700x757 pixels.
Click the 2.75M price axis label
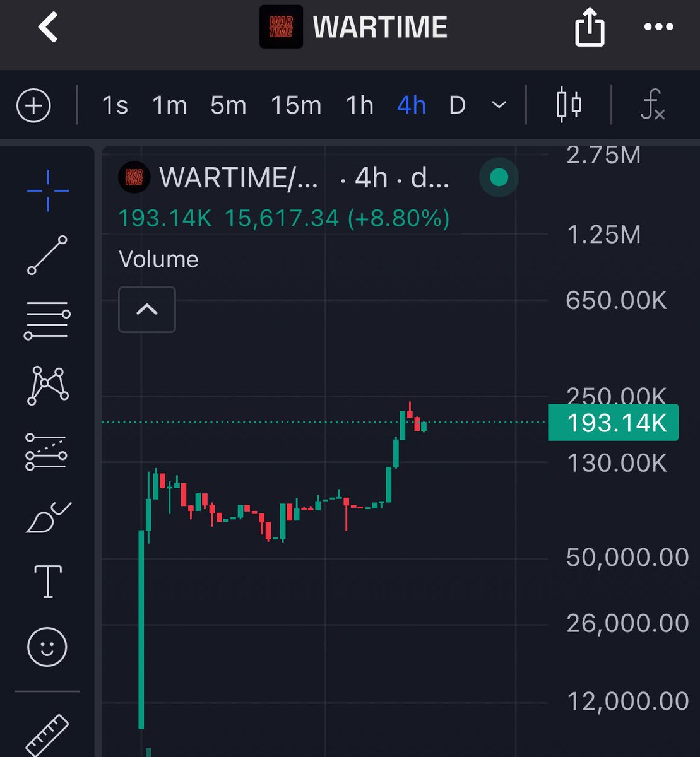603,155
